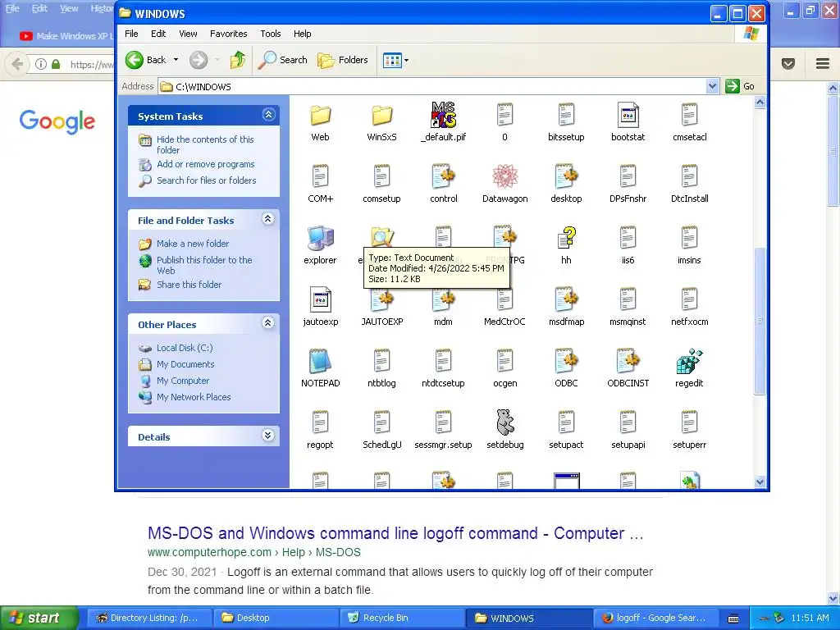Click Make a new folder link
The width and height of the screenshot is (840, 630).
click(193, 244)
